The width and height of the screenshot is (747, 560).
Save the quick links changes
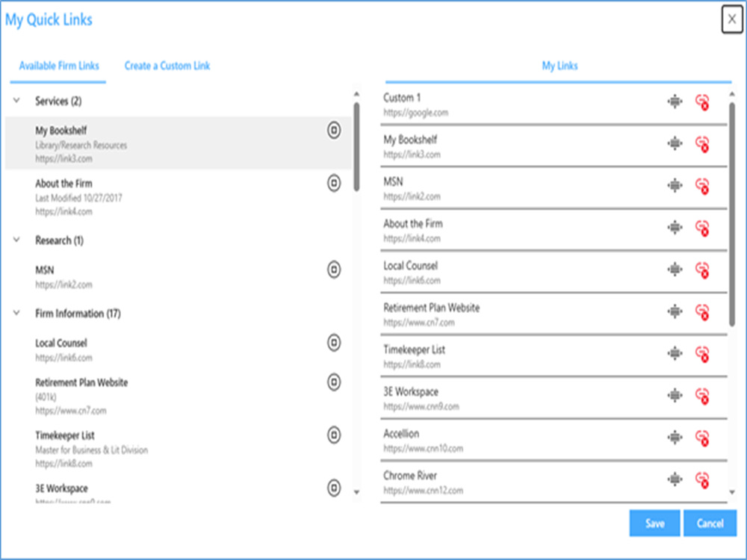pyautogui.click(x=654, y=523)
